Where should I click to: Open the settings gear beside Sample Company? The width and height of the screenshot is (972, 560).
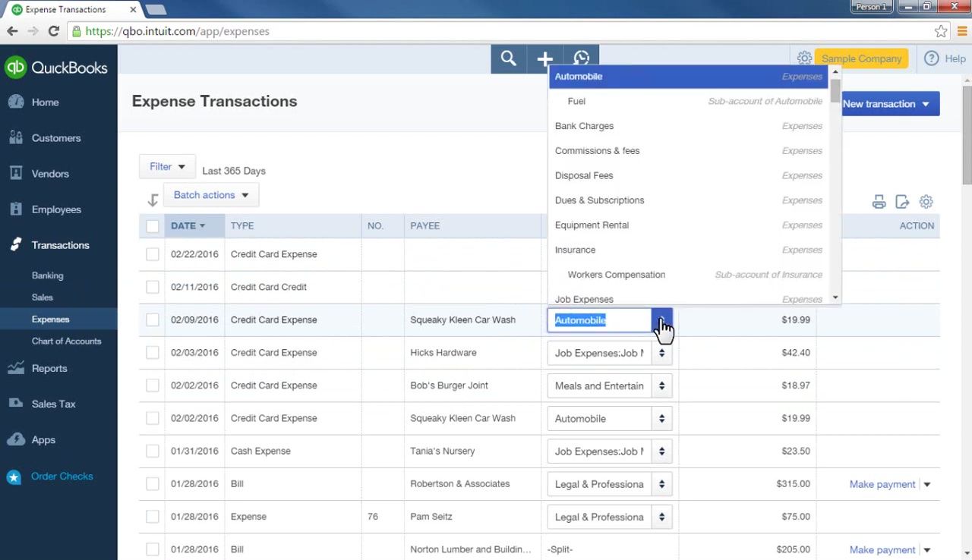[x=804, y=58]
